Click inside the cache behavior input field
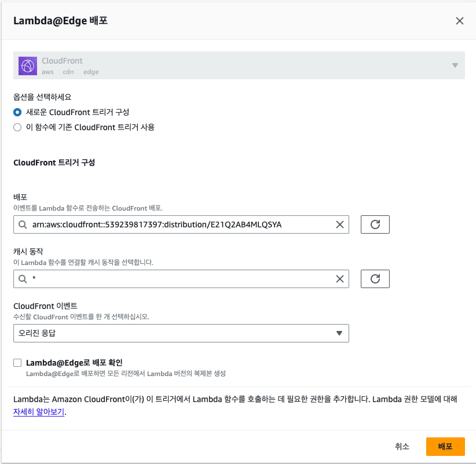The width and height of the screenshot is (476, 464). (x=174, y=278)
